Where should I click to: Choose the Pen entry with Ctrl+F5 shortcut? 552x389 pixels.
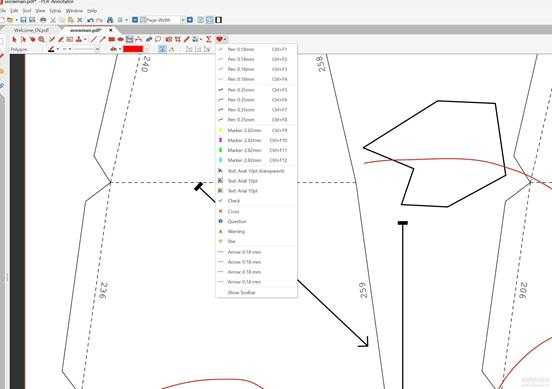[257, 90]
